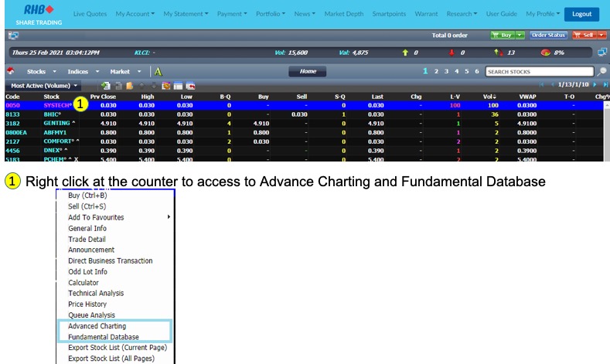Switch to watchlist page 6
This screenshot has height=364, width=610.
point(476,71)
